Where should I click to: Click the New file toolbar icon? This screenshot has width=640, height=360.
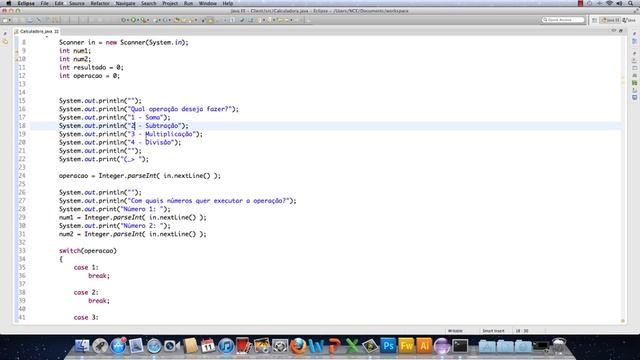click(x=5, y=20)
